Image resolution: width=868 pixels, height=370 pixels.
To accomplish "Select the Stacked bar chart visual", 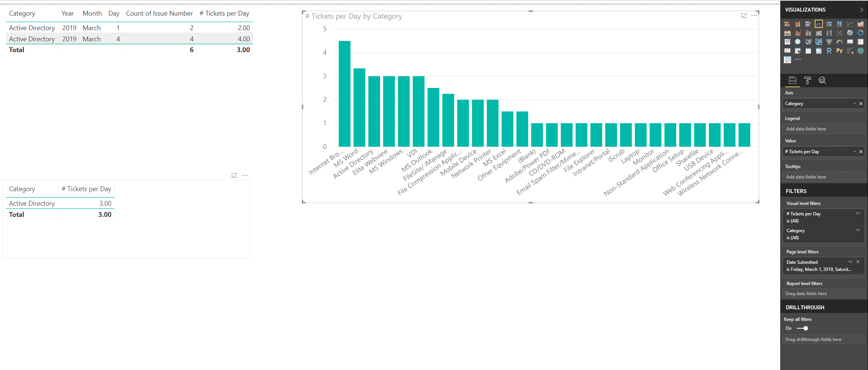I will coord(787,24).
